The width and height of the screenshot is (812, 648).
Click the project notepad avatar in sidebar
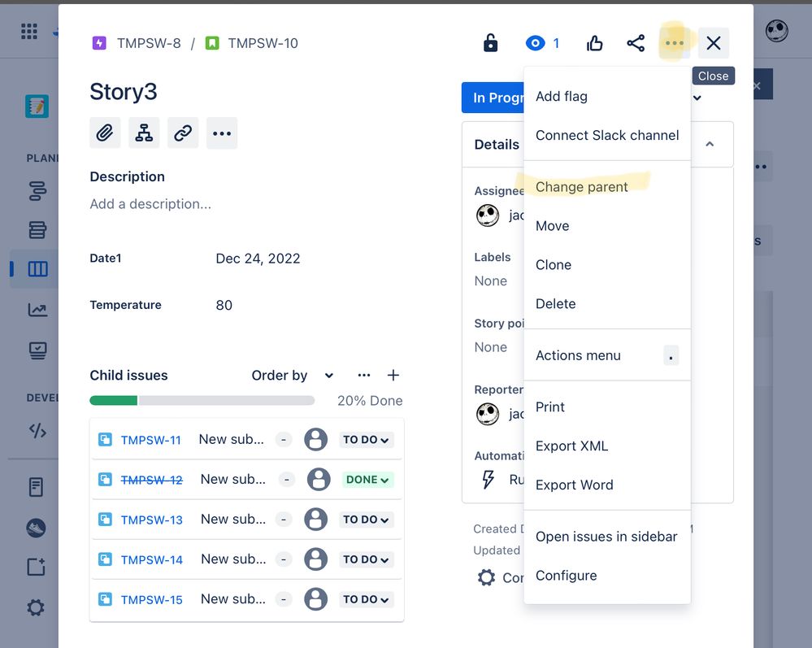(x=37, y=107)
